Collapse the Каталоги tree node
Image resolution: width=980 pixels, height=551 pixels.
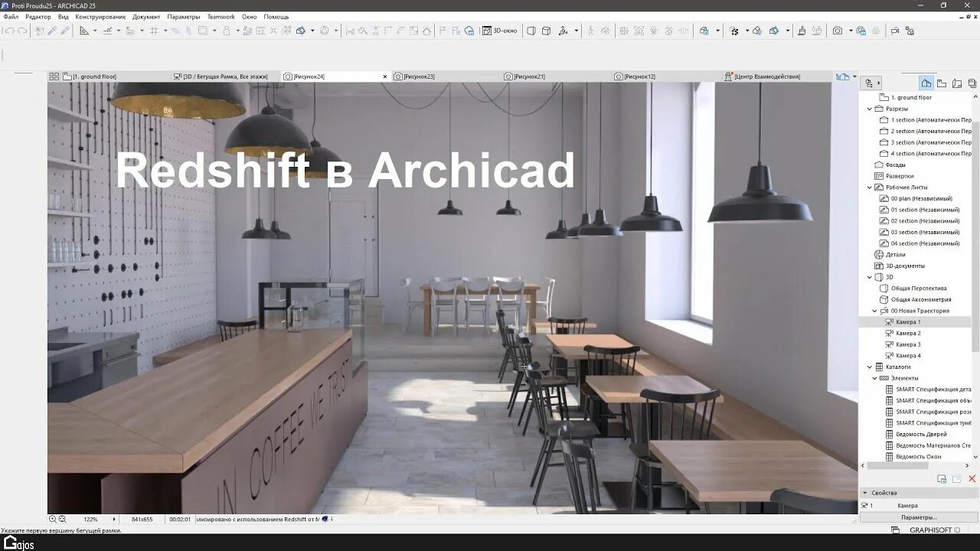(869, 367)
